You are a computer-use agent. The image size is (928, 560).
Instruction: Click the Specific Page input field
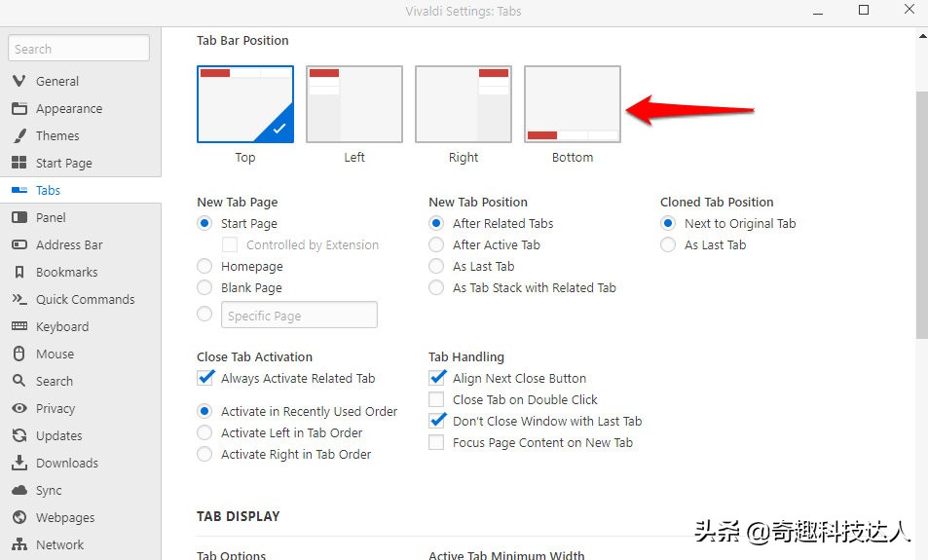point(299,315)
